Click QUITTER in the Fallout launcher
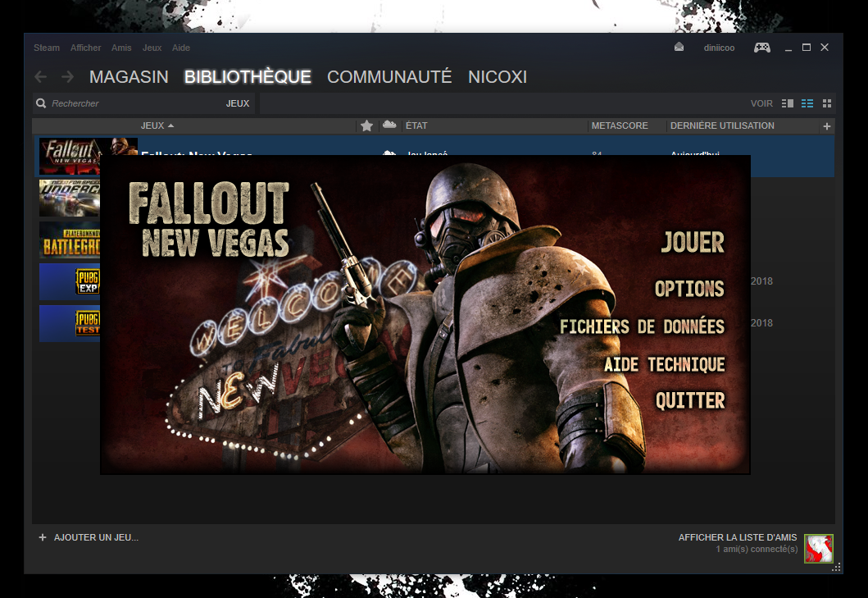This screenshot has height=598, width=868. pyautogui.click(x=690, y=400)
